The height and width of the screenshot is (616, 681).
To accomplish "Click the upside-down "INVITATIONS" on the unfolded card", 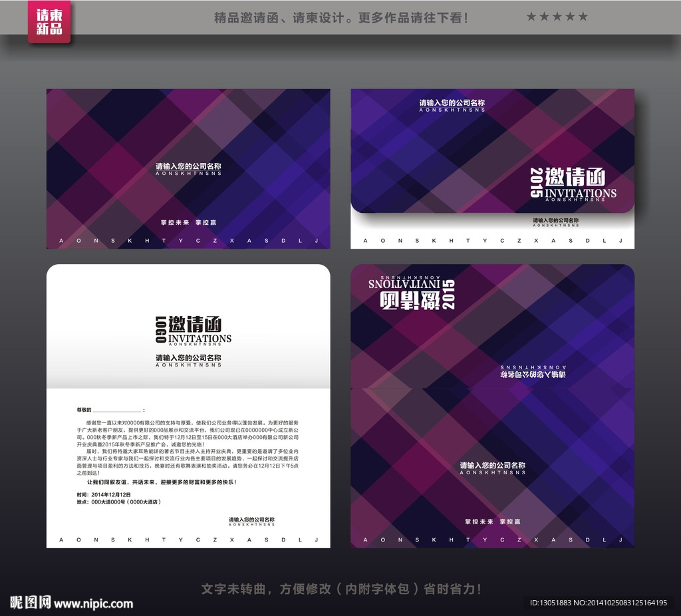I will tap(404, 284).
